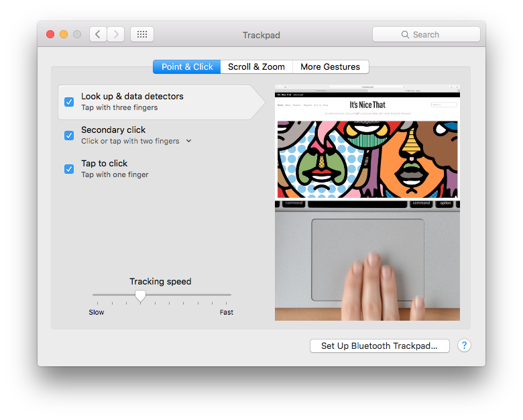Minimize window with the yellow button
This screenshot has width=523, height=420.
[x=64, y=34]
